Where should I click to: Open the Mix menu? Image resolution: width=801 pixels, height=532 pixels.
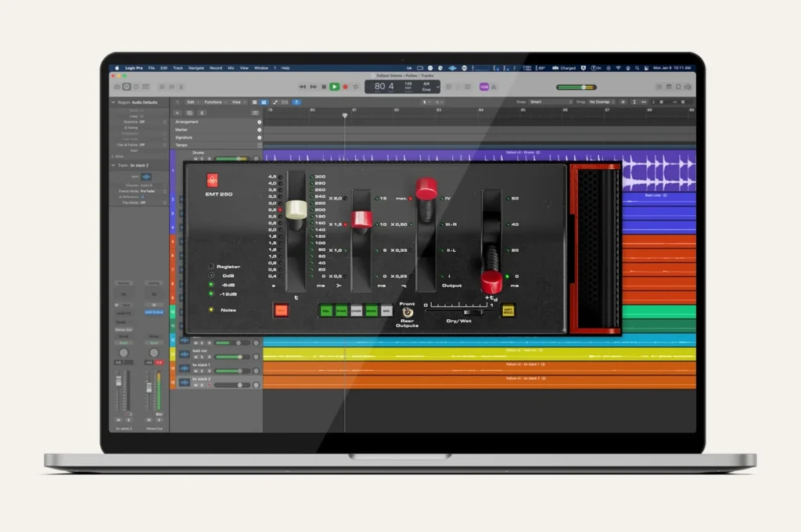click(x=231, y=68)
